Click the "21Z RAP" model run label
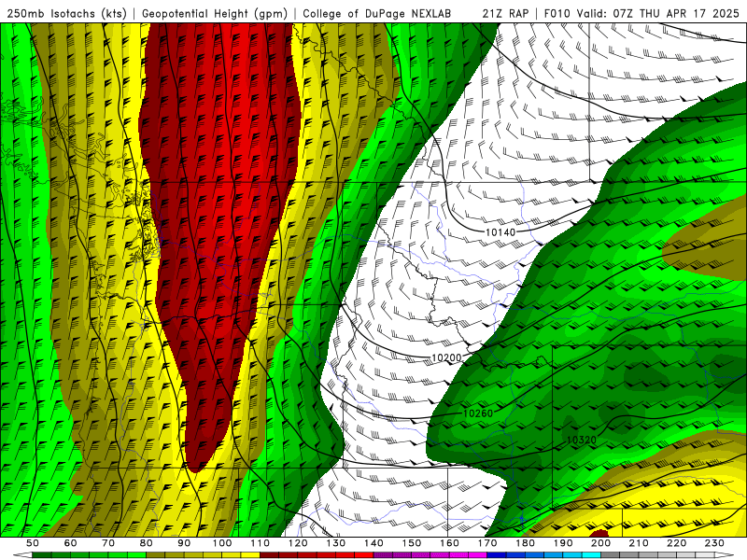The height and width of the screenshot is (560, 747). click(x=505, y=13)
